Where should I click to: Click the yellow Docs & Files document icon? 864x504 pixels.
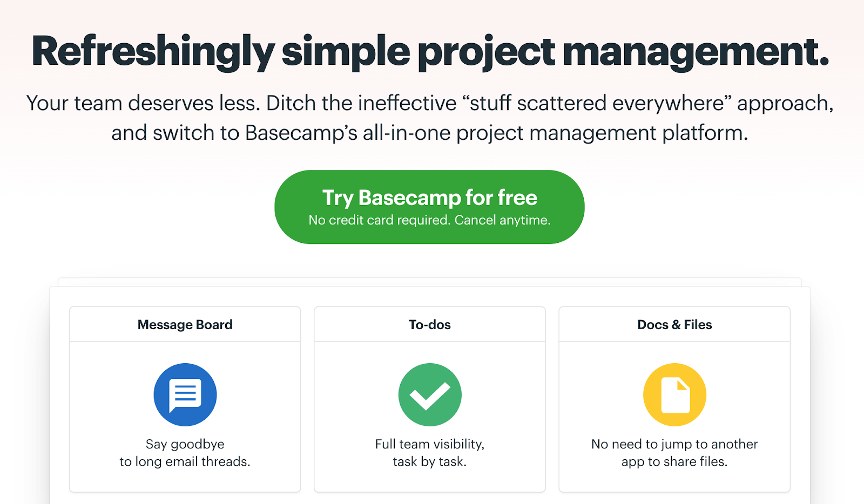tap(674, 394)
